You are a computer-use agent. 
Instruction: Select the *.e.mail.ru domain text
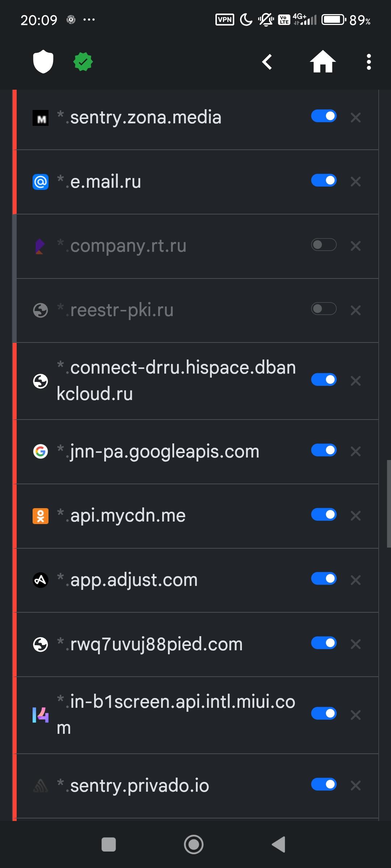point(99,182)
